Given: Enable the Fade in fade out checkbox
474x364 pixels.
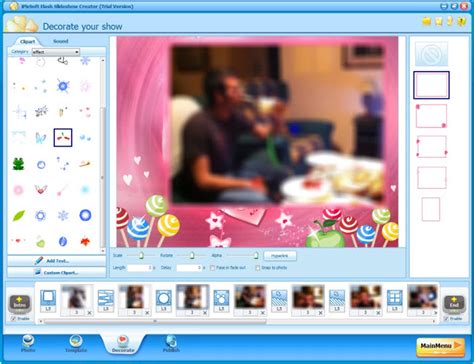Looking at the screenshot, I should pos(212,268).
